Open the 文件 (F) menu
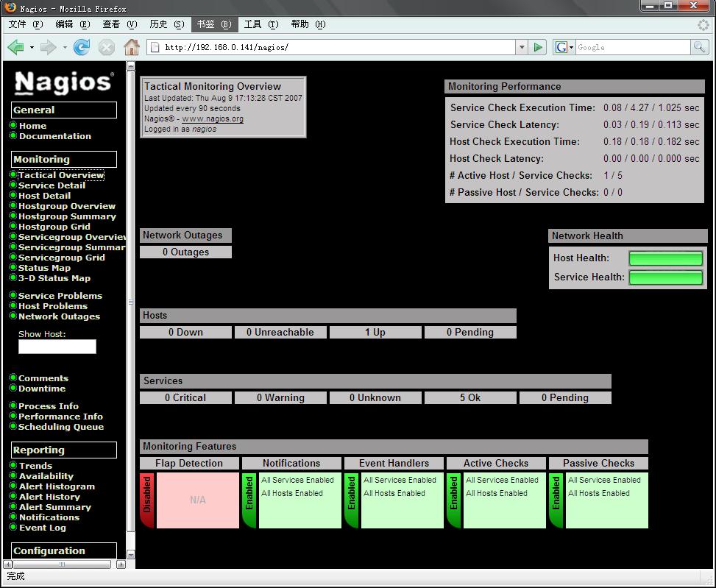This screenshot has width=716, height=588. coord(26,24)
